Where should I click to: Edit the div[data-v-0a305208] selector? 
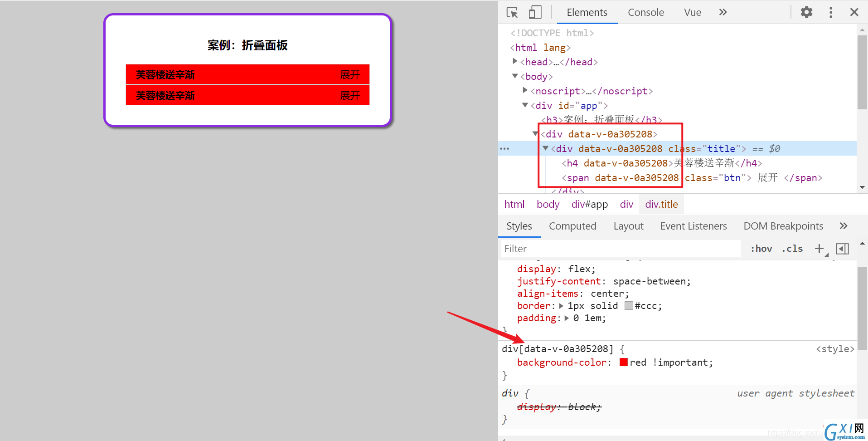coord(558,349)
